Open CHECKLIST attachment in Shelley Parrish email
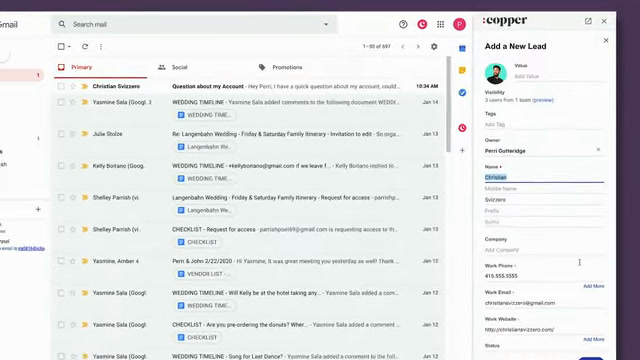This screenshot has width=640, height=360. point(197,242)
